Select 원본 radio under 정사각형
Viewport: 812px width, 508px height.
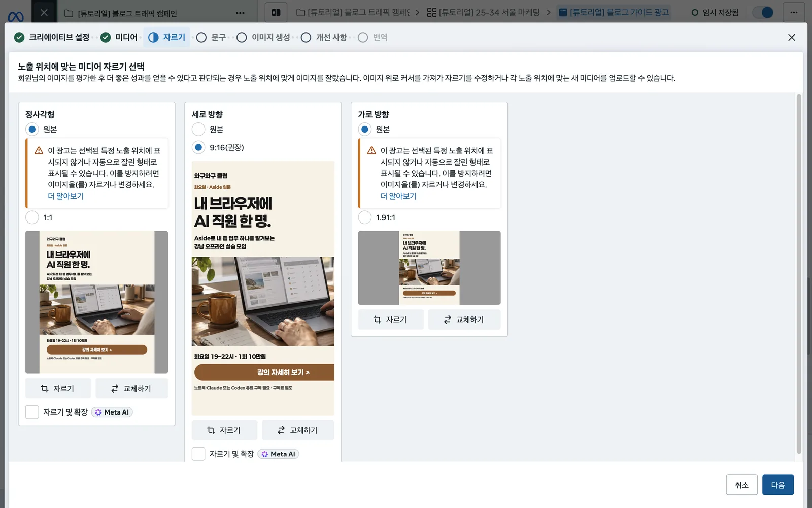32,129
